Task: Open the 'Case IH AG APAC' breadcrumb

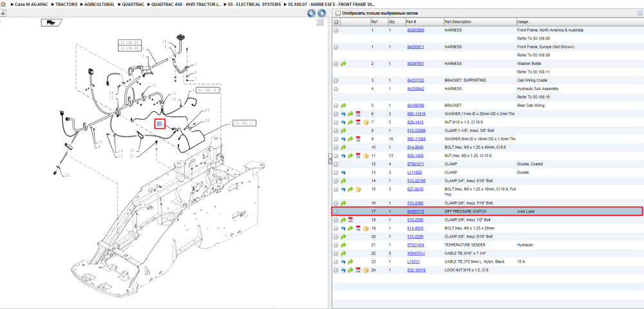Action: (x=30, y=4)
